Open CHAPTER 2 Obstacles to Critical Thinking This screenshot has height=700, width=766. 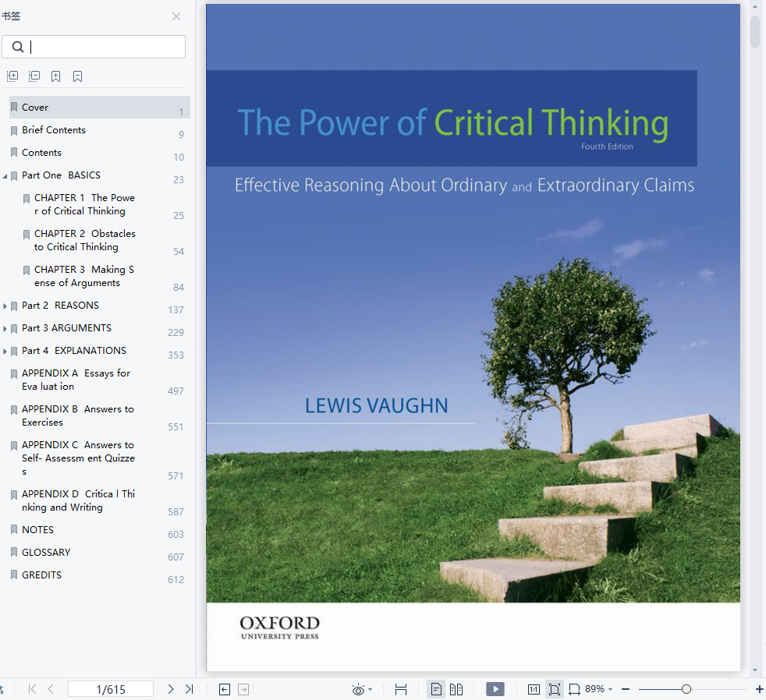point(85,240)
